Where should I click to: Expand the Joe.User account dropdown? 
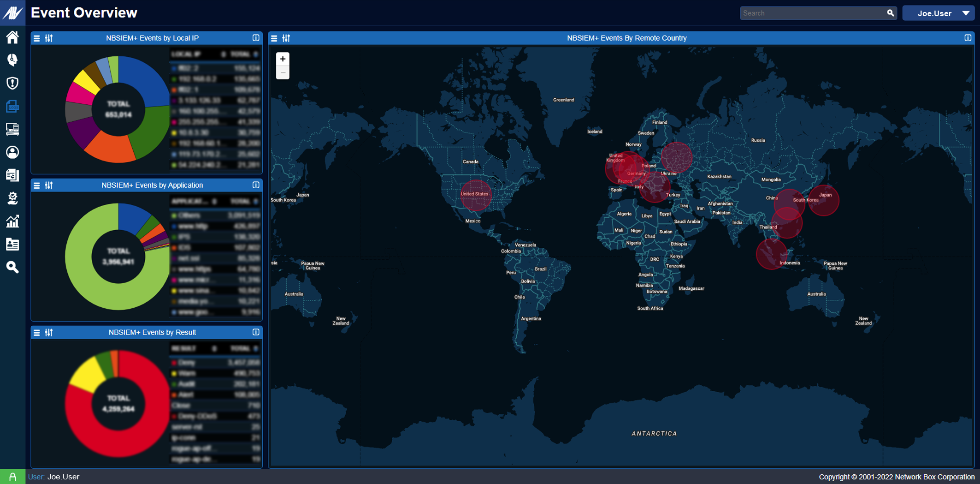[x=938, y=13]
